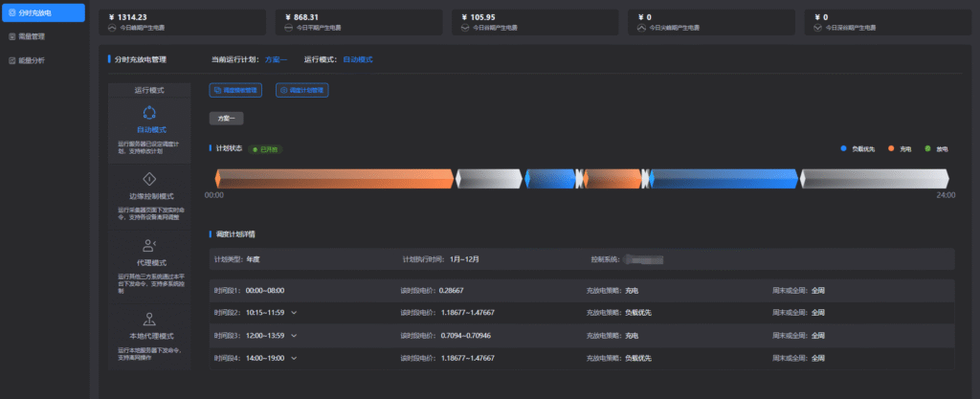Click the peak-period fee icon beside 今日峰期产生电费
Viewport: 980px width, 399px height.
(113, 29)
